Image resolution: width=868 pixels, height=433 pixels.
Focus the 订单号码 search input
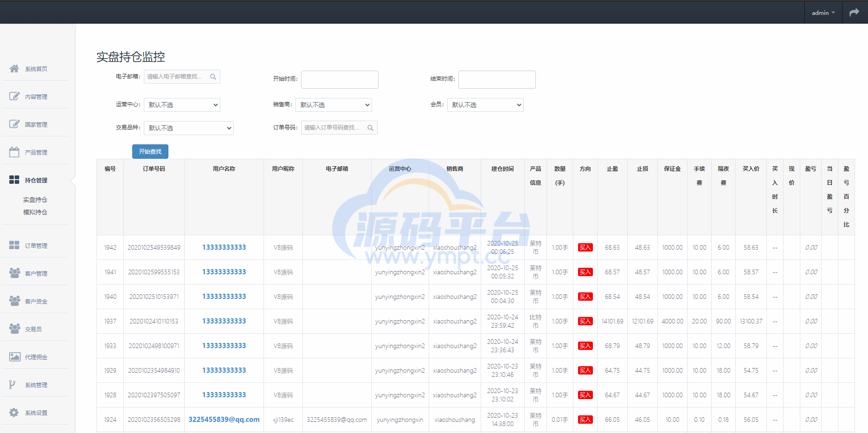point(339,128)
